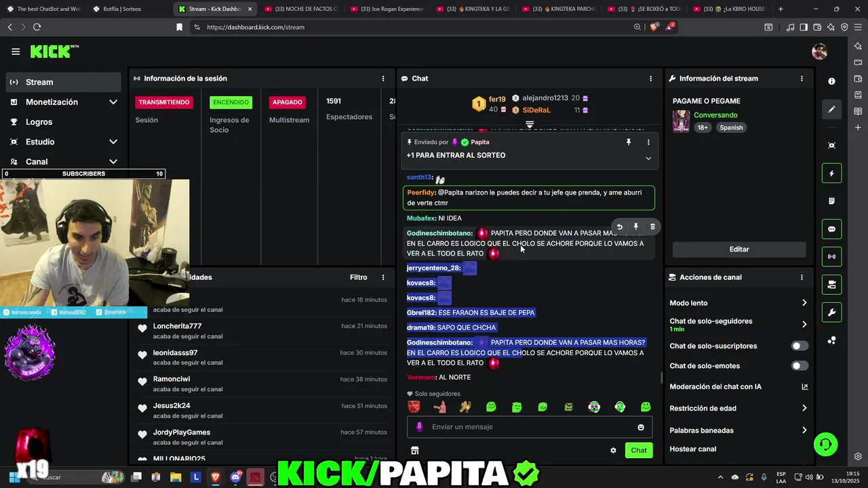This screenshot has width=868, height=488.
Task: Switch to the BotRix Sorteos browser tab
Action: pyautogui.click(x=129, y=9)
